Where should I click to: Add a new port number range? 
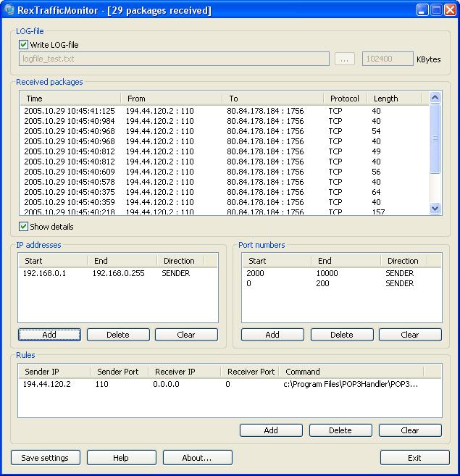pos(272,335)
